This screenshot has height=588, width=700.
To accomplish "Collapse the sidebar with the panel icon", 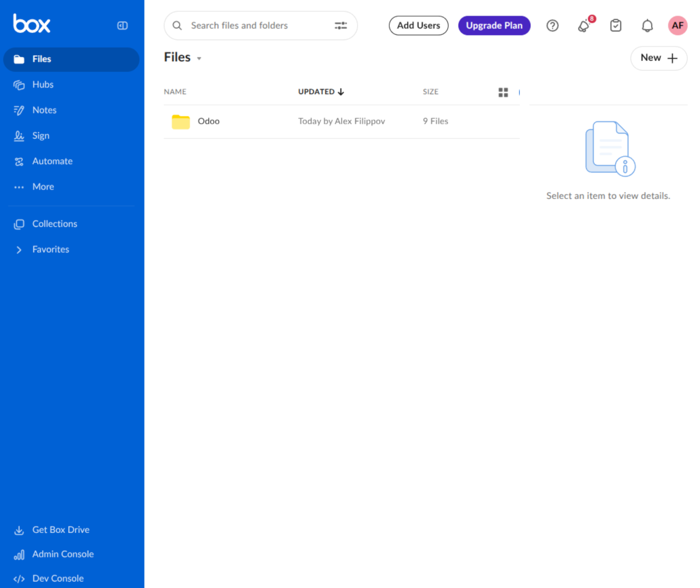I will click(122, 25).
